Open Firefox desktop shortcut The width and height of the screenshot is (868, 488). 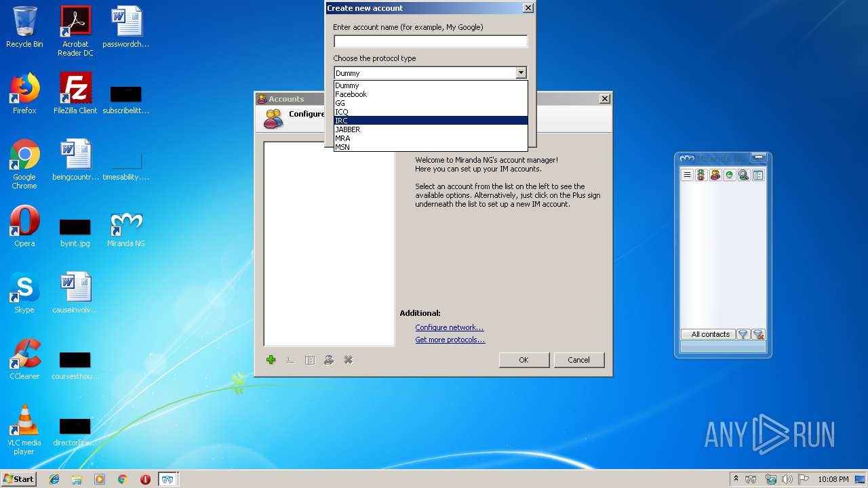[24, 94]
